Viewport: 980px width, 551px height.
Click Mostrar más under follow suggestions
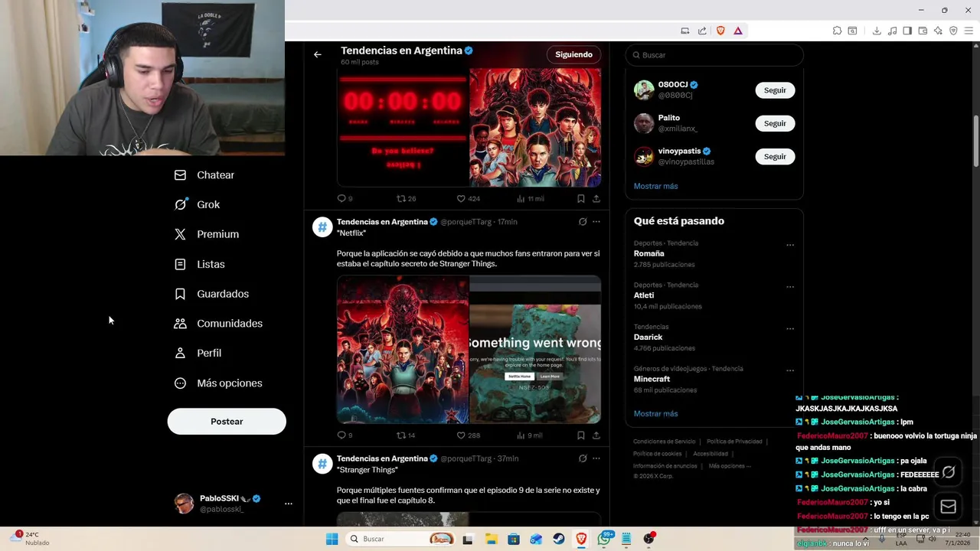655,186
